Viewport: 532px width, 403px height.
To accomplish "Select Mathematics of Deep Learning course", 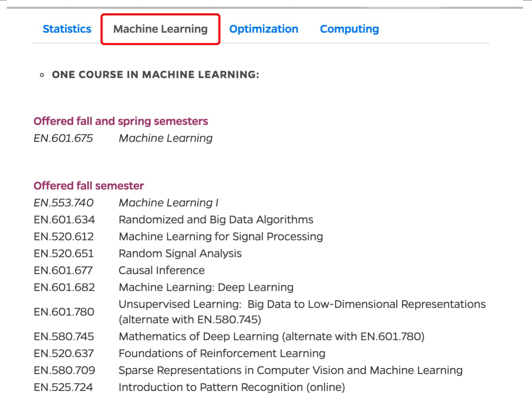I will [x=271, y=337].
